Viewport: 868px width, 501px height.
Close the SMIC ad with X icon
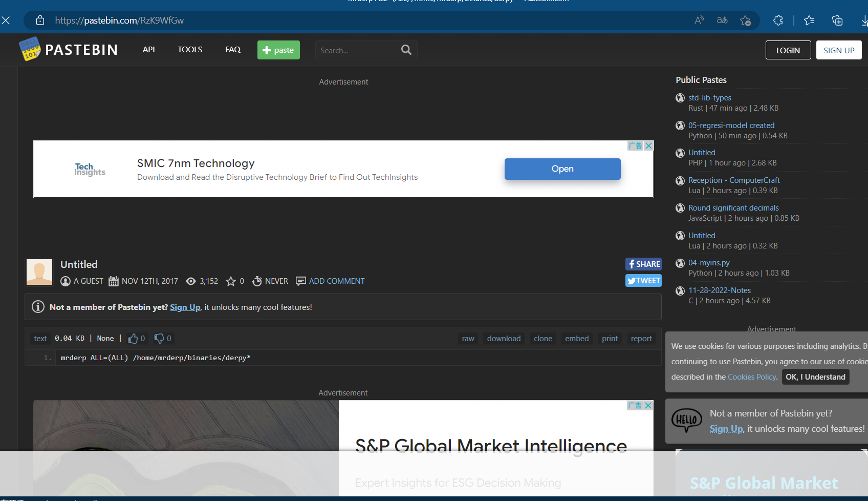(648, 145)
